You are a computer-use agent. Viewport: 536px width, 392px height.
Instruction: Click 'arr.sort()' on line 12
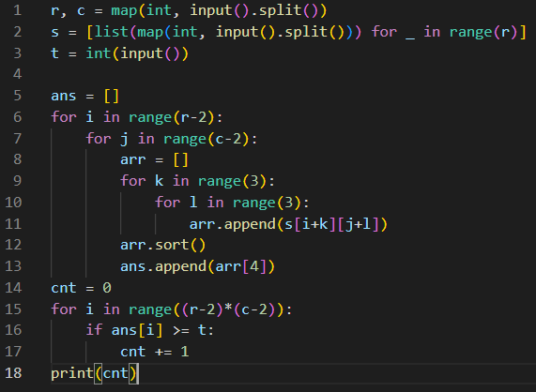(163, 246)
